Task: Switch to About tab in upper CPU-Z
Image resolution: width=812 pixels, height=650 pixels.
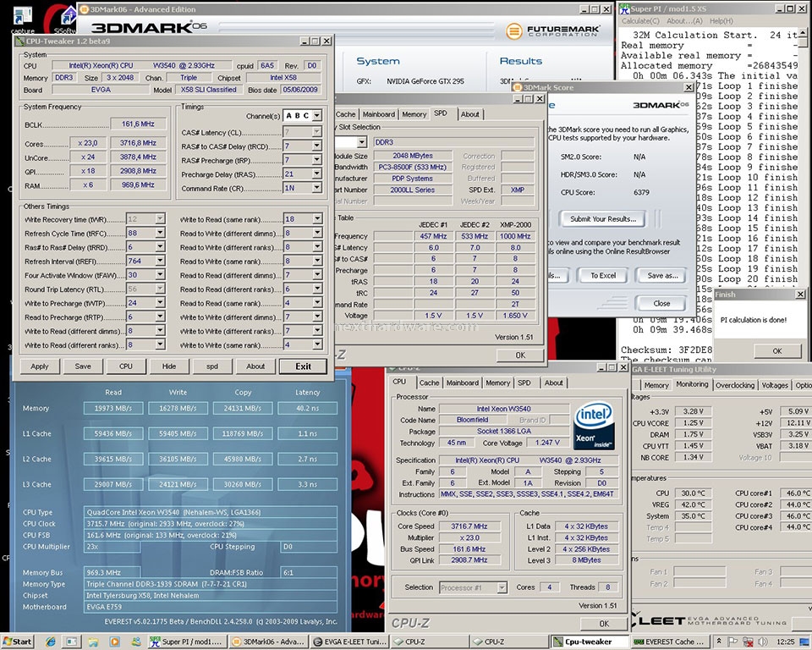Action: (x=470, y=114)
